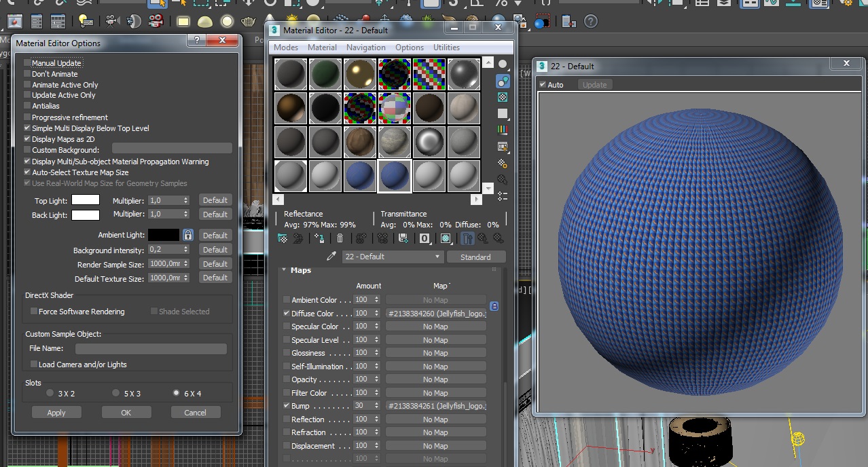This screenshot has height=467, width=868.
Task: Click Apply in Material Editor Options
Action: [x=56, y=413]
